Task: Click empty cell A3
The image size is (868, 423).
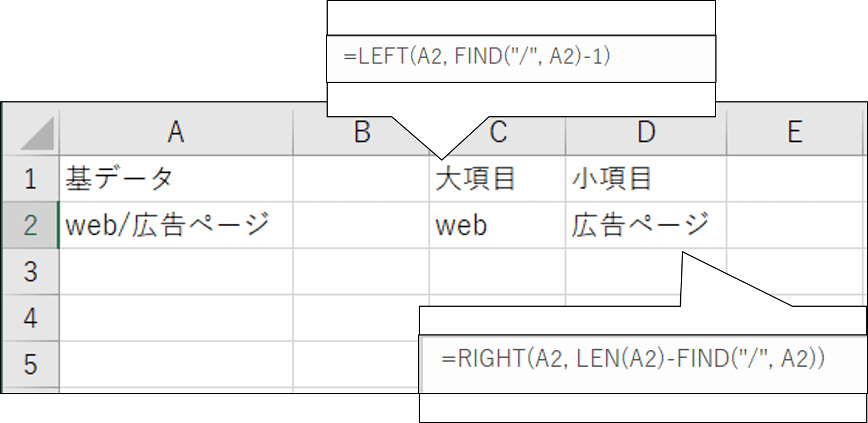Action: (x=176, y=272)
